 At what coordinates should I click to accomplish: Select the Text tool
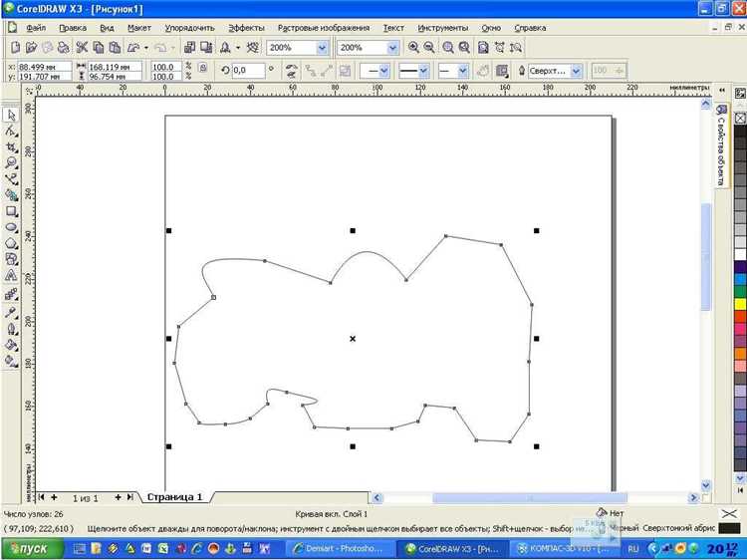click(11, 276)
